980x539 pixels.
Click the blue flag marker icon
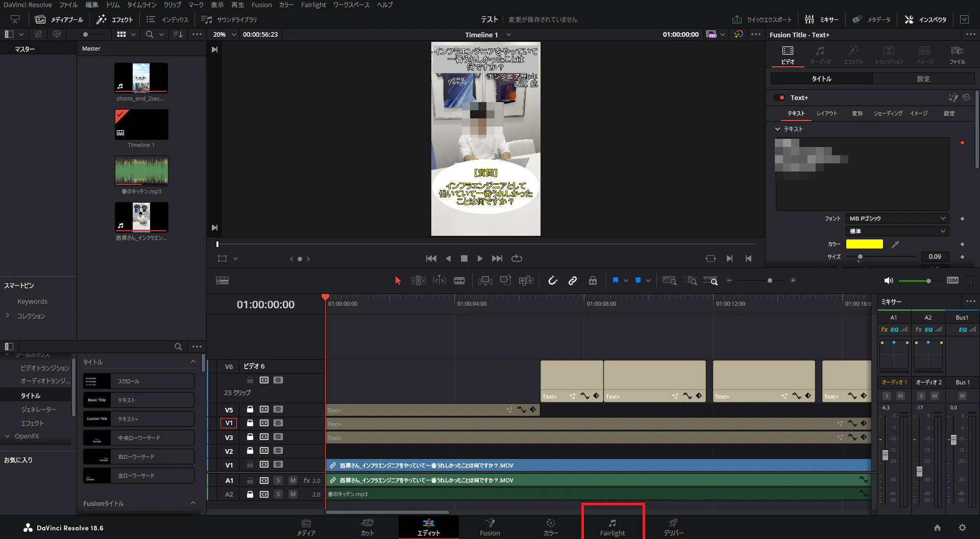click(615, 280)
